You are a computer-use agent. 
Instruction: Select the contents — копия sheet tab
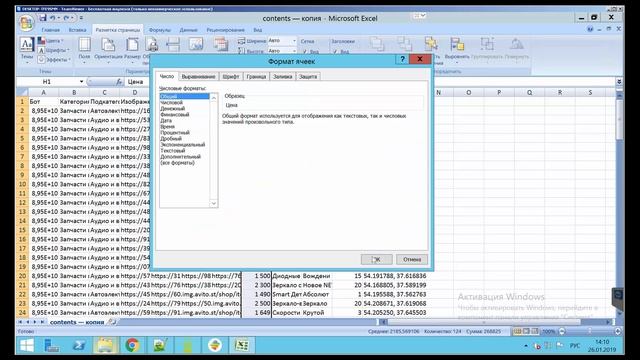[77, 322]
